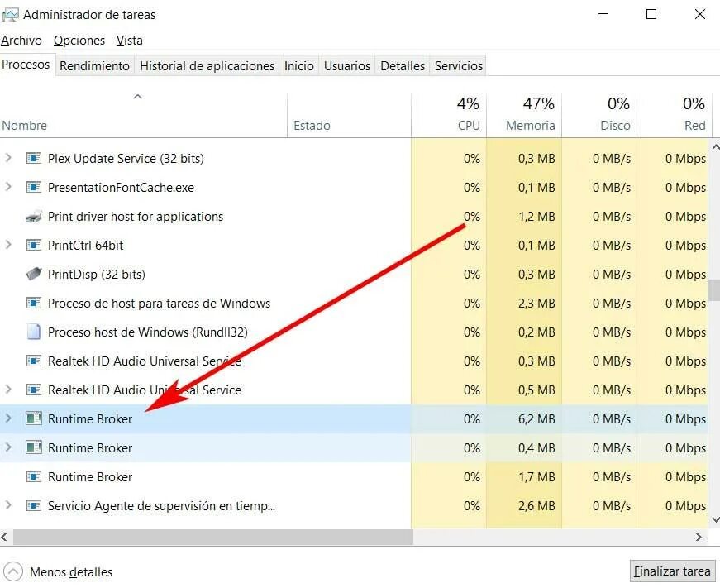
Task: Select the Plex Update Service (32 bits) name
Action: tap(126, 159)
